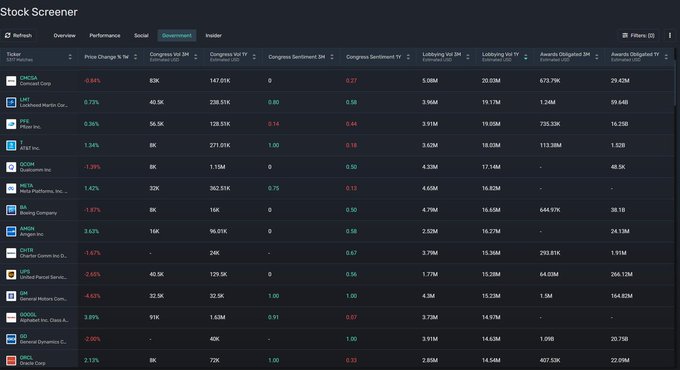The height and width of the screenshot is (370, 680).
Task: Open the PFE ticker link
Action: coord(24,121)
